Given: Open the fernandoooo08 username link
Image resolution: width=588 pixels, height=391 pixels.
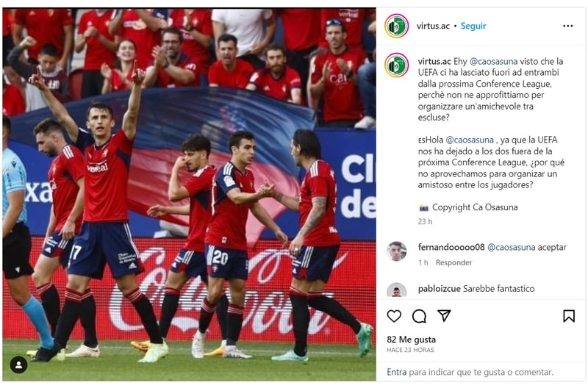Looking at the screenshot, I should (451, 247).
